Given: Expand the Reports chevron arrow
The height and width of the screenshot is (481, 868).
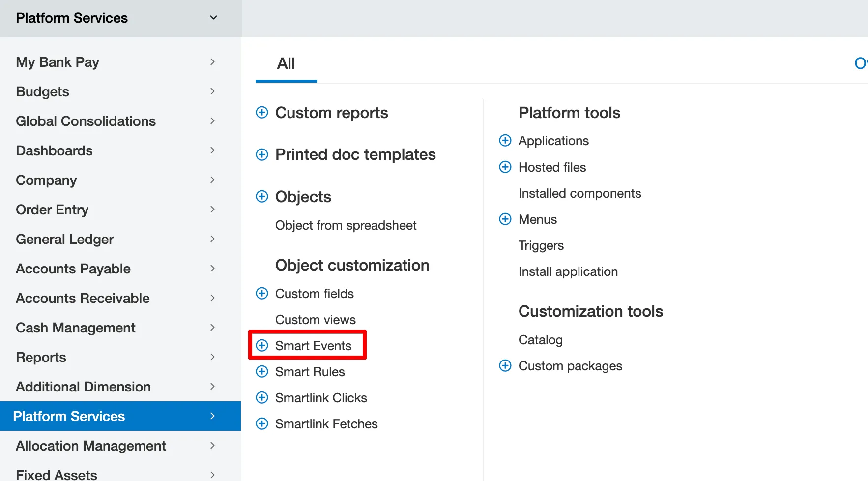Looking at the screenshot, I should [212, 357].
